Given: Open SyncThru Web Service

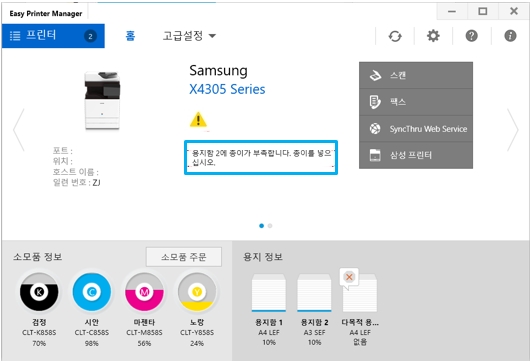Looking at the screenshot, I should pos(416,129).
